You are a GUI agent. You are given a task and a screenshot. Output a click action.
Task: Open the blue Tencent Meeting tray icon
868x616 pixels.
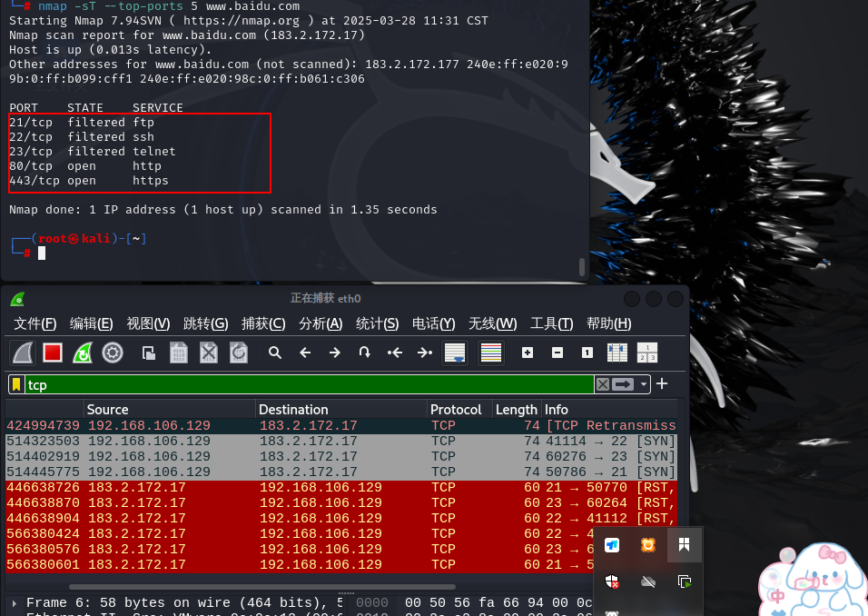612,545
